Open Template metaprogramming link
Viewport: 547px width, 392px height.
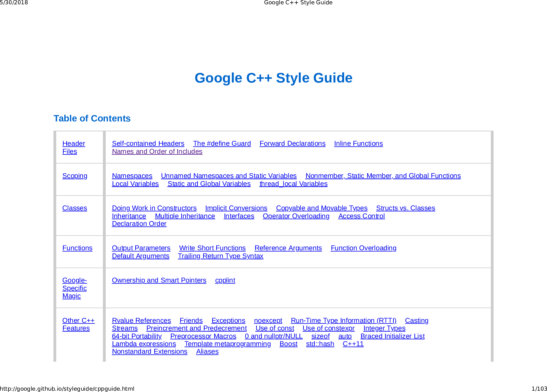tap(228, 344)
